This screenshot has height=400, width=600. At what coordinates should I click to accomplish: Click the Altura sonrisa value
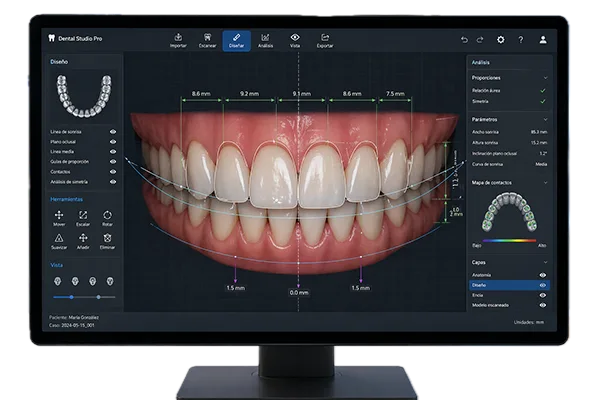(x=539, y=143)
